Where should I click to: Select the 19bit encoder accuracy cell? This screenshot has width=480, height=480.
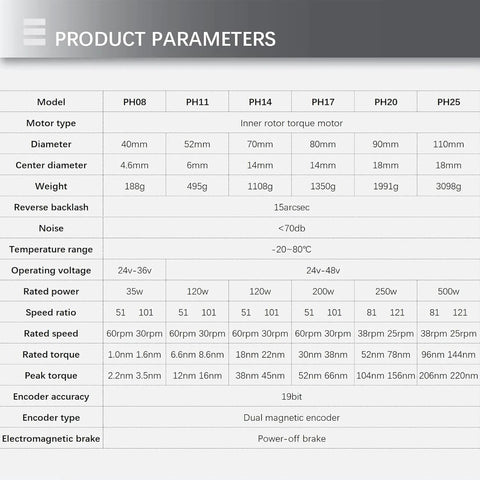[292, 397]
